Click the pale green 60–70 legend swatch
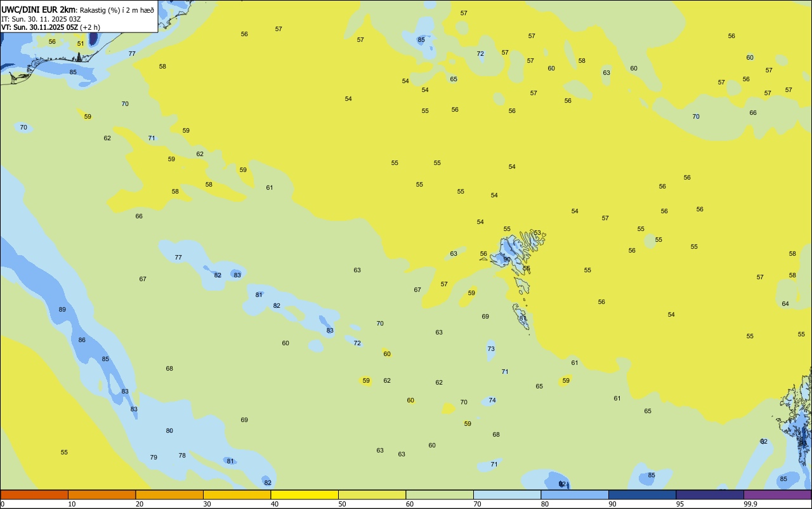Screen dimensions: 812x509 [440, 494]
